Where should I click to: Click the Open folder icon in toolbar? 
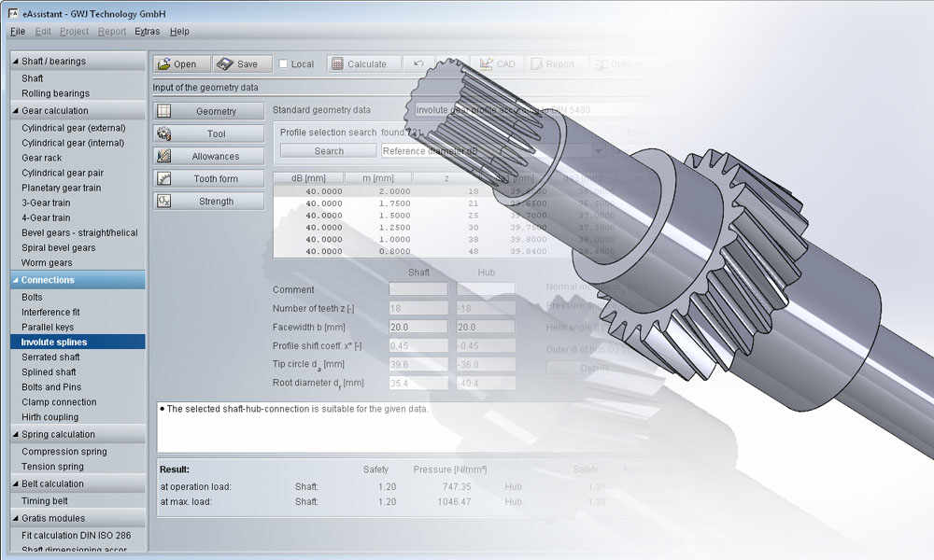[163, 64]
